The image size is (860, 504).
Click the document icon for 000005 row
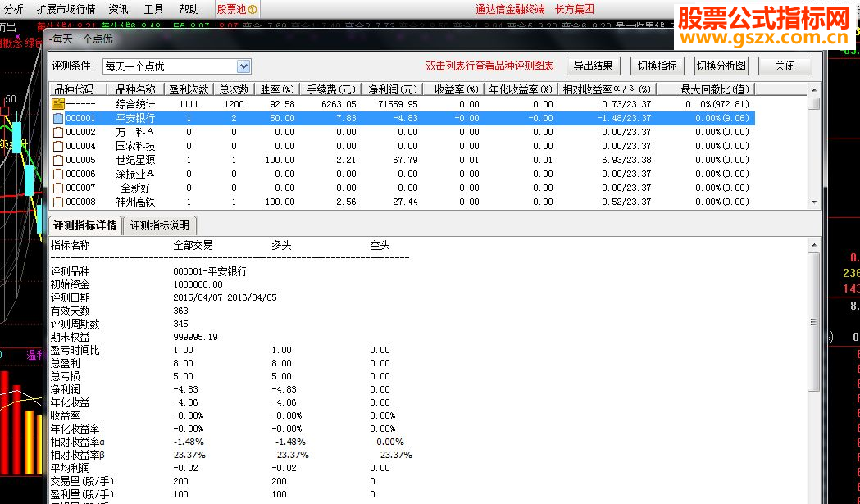click(x=58, y=160)
